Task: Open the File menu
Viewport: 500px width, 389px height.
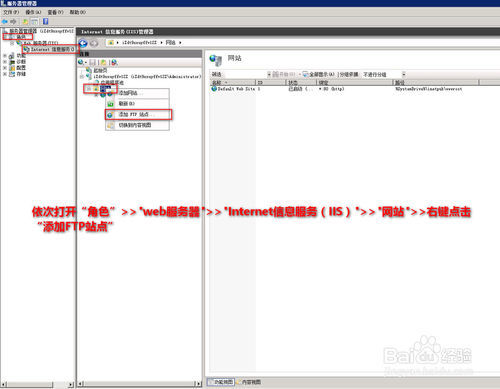Action: pos(11,12)
